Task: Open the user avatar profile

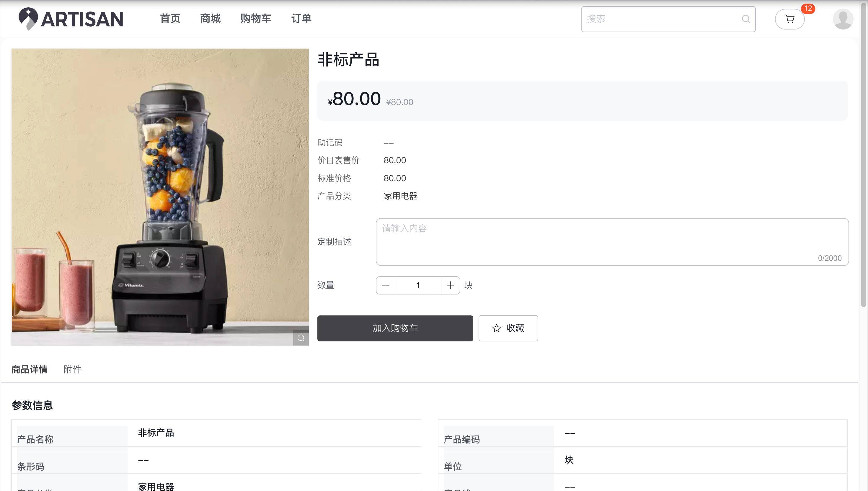Action: pos(842,19)
